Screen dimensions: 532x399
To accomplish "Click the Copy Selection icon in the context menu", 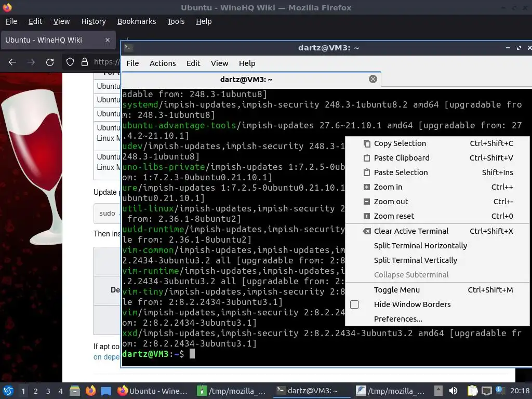I will point(367,143).
